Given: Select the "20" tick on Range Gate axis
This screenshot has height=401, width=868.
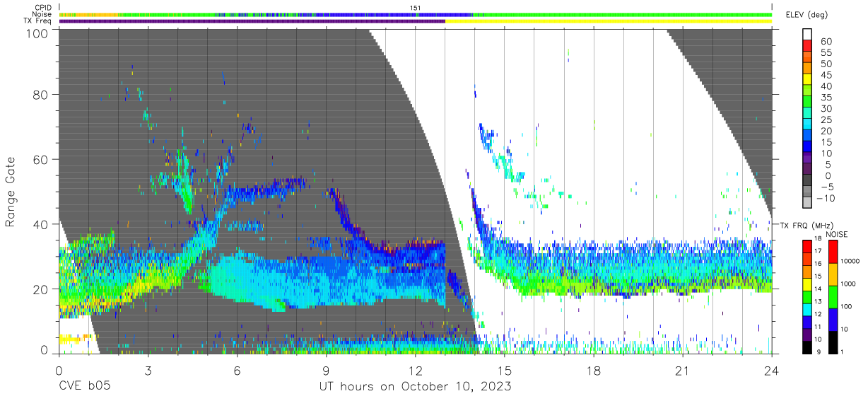Looking at the screenshot, I should (40, 289).
